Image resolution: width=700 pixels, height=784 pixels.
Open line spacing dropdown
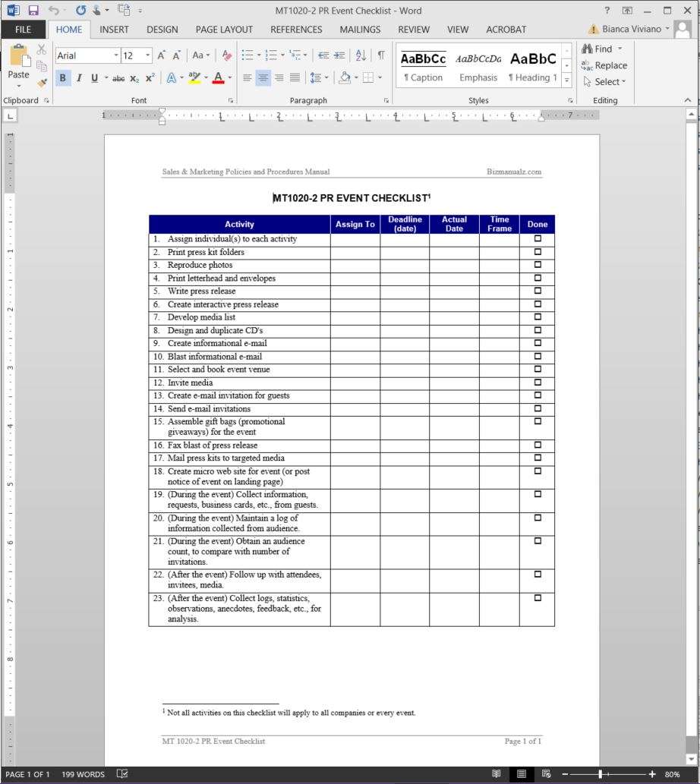tap(319, 78)
